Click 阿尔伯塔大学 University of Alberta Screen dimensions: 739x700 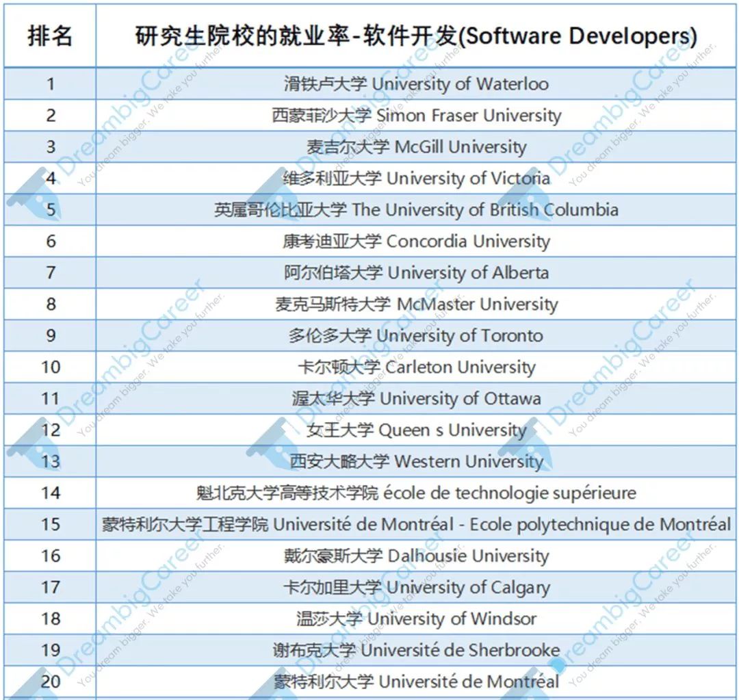tap(416, 273)
